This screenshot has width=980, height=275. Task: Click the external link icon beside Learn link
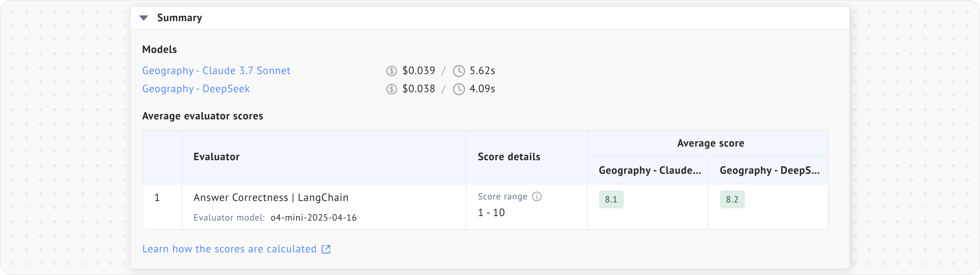(x=326, y=249)
